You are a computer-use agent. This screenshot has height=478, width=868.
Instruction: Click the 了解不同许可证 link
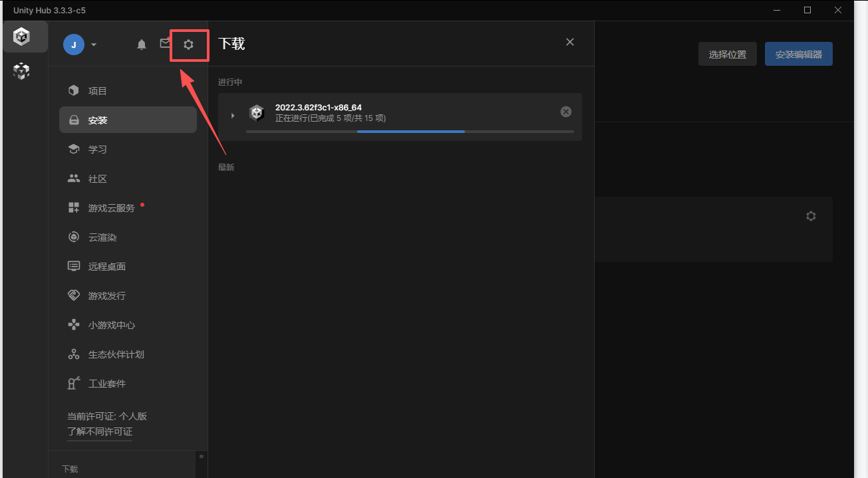point(100,431)
